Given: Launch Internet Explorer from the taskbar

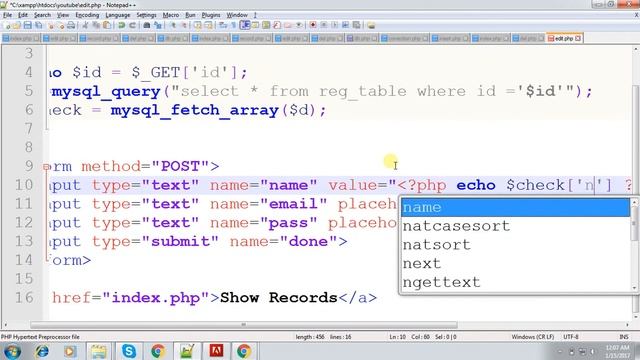Looking at the screenshot, I should [42, 351].
